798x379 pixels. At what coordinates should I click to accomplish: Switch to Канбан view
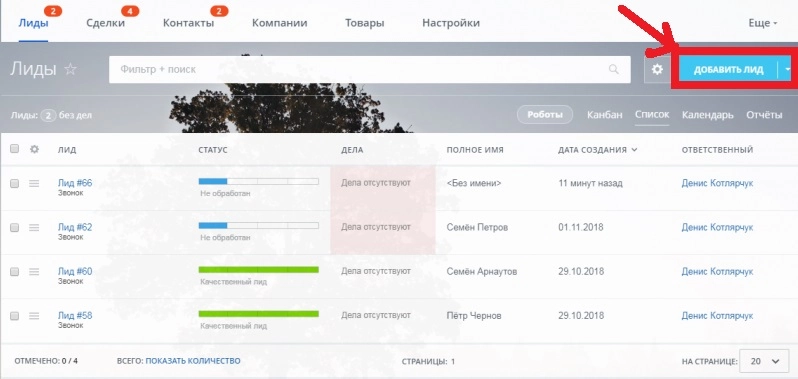605,115
